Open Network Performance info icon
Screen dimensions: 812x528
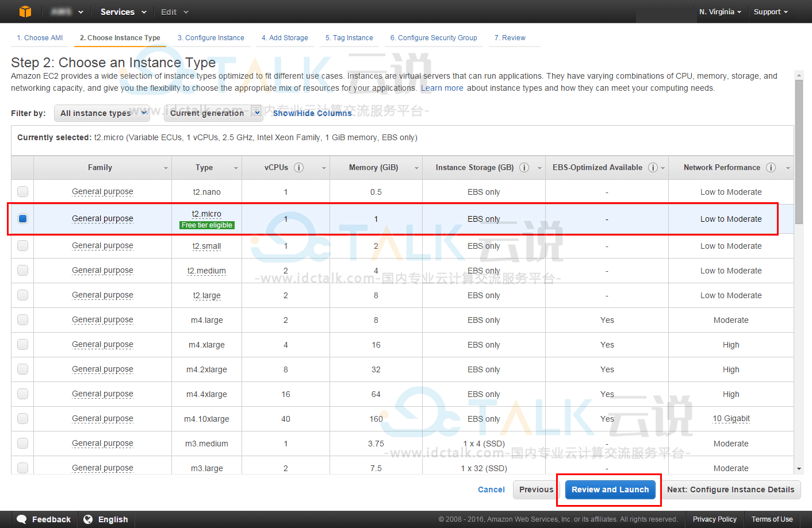point(771,167)
